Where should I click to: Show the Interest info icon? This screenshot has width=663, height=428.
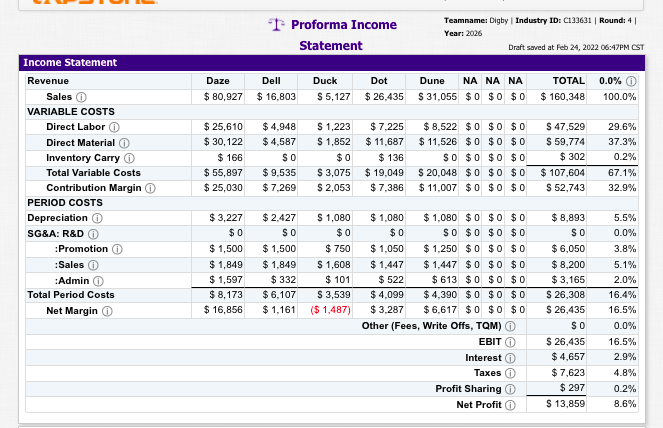point(510,358)
